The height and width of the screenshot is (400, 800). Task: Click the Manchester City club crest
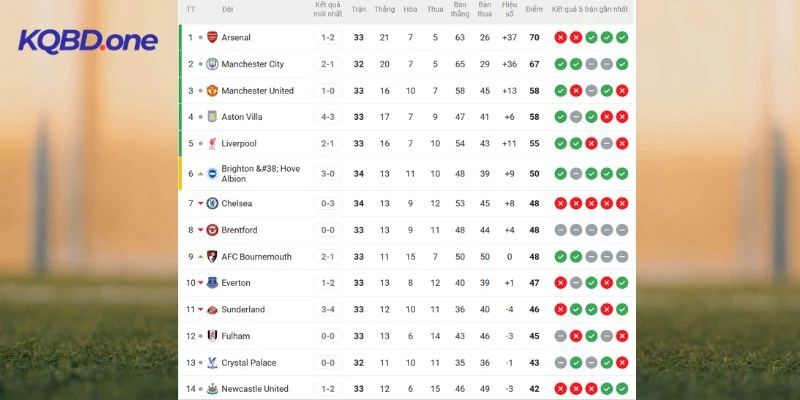212,64
